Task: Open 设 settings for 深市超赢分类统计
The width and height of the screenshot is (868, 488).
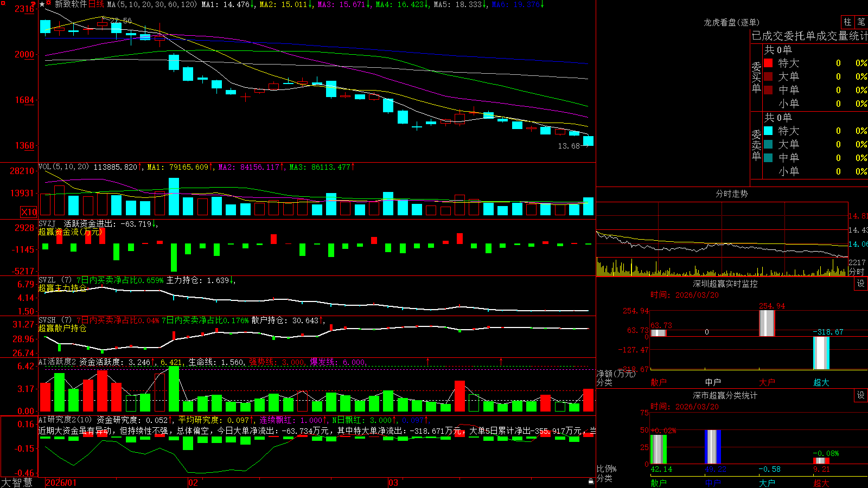Action: point(861,395)
